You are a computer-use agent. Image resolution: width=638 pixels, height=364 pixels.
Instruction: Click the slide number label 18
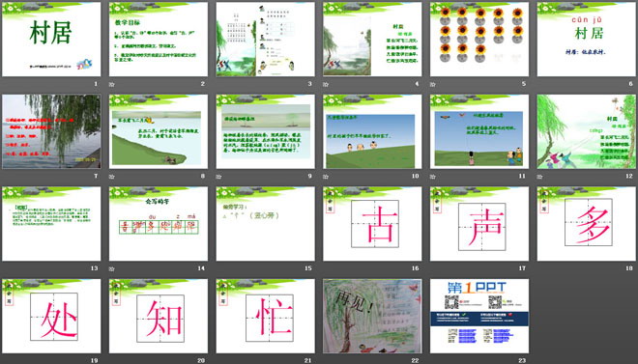(629, 268)
